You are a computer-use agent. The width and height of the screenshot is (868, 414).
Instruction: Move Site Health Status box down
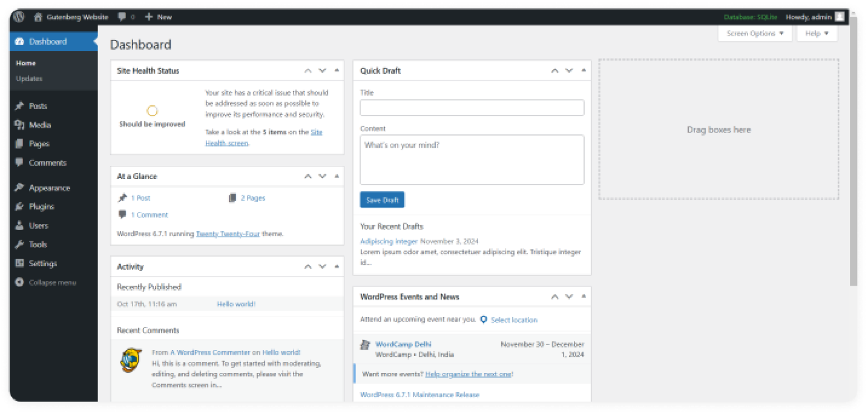(x=323, y=71)
